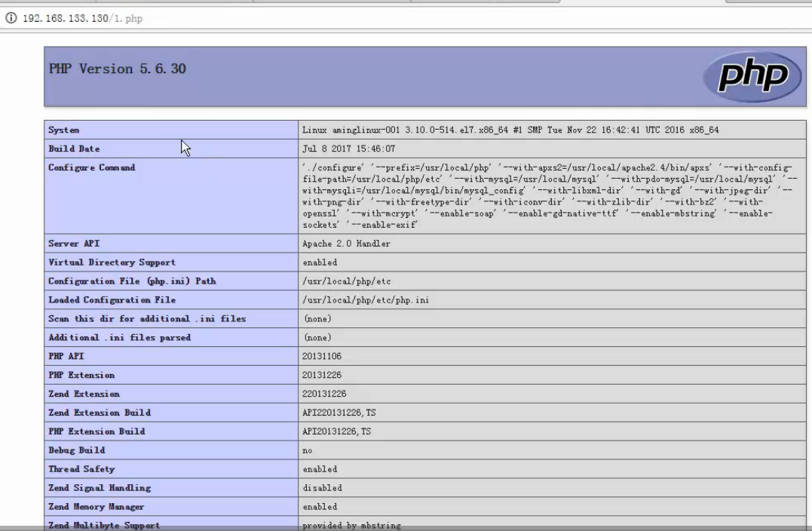Select the Loaded Configuration File label
The height and width of the screenshot is (531, 812).
coord(112,300)
